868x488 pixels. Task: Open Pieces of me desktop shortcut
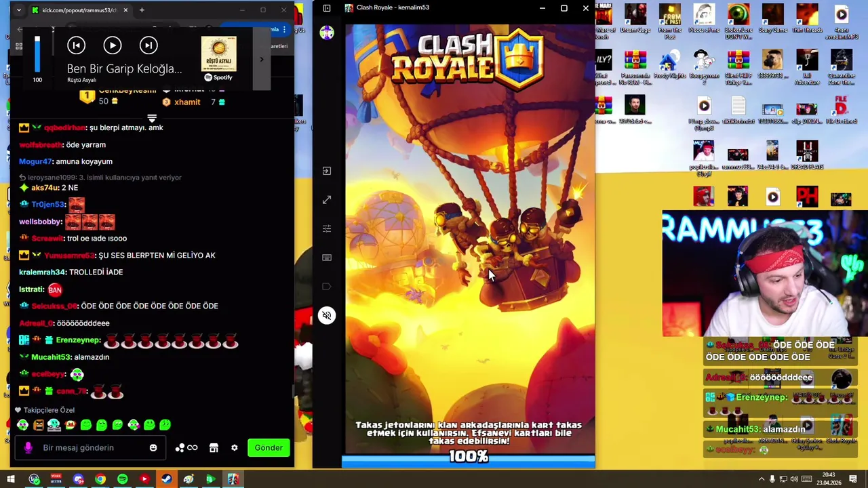tap(704, 19)
